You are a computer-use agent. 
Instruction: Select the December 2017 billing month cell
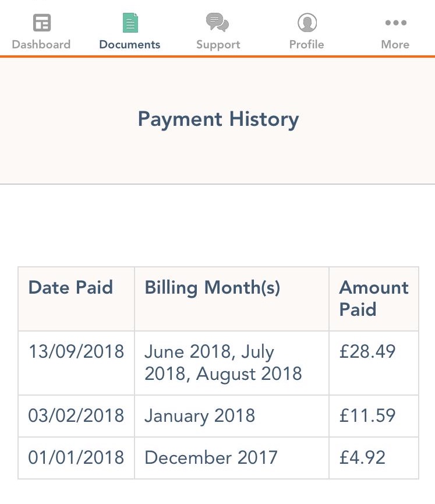pos(232,458)
